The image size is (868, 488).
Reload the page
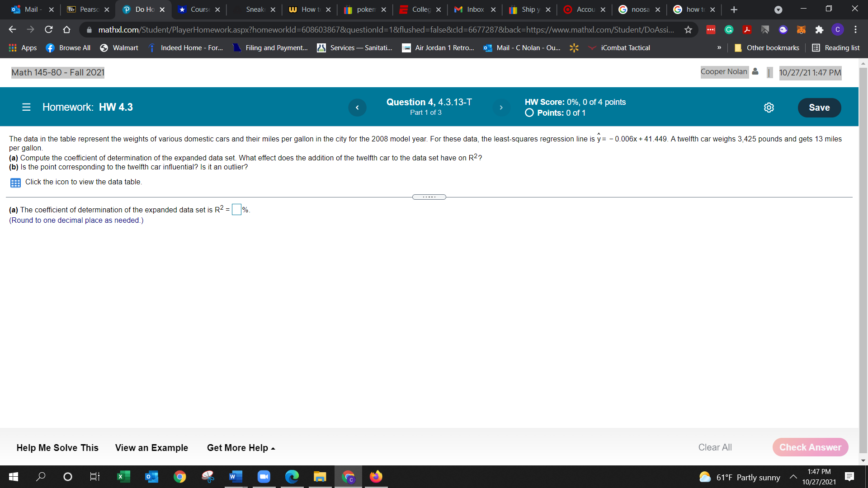tap(48, 30)
